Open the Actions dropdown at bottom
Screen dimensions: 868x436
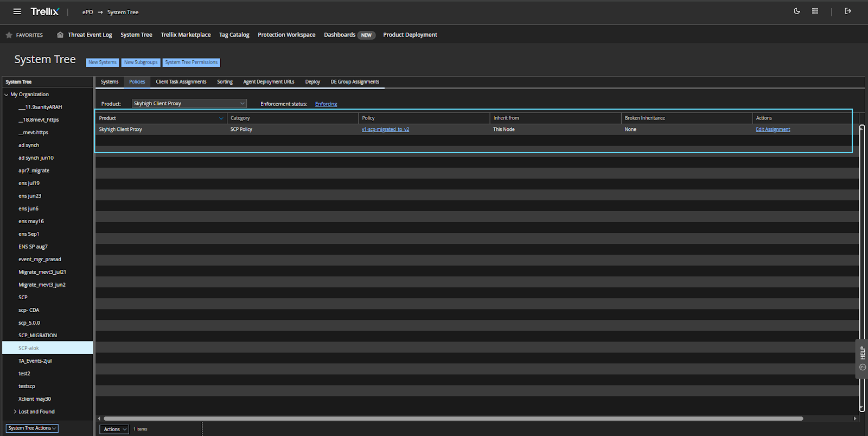coord(114,429)
